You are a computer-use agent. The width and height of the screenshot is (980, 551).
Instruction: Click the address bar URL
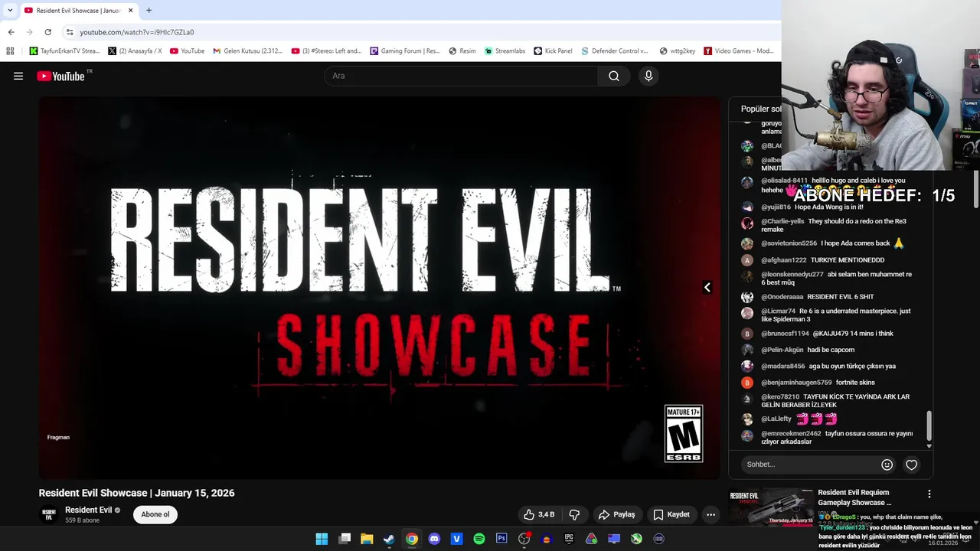point(137,32)
